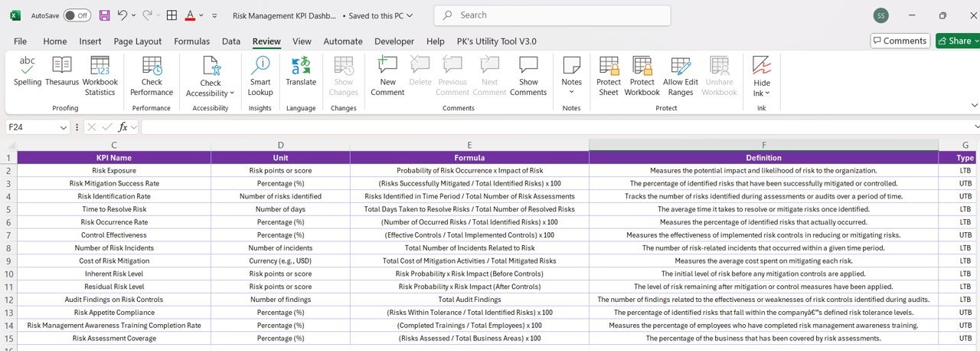Open the View tab
This screenshot has width=980, height=351.
(302, 41)
